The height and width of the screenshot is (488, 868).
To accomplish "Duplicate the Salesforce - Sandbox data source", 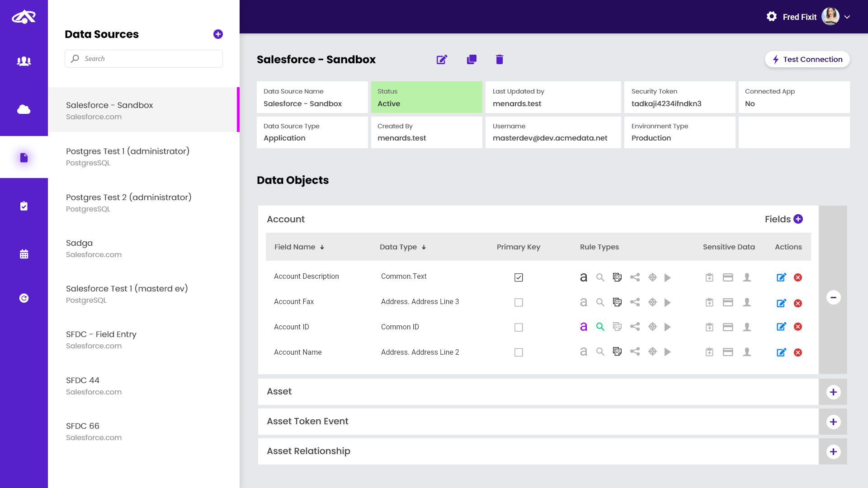I will click(x=472, y=60).
